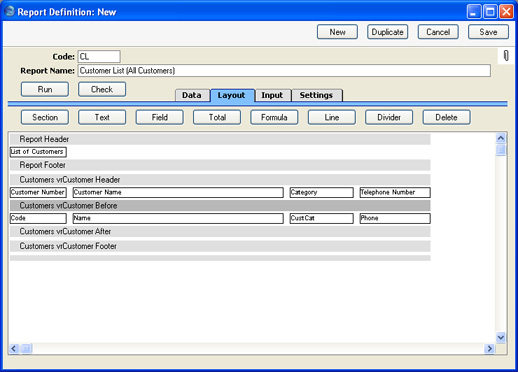518x372 pixels.
Task: Select Customers vrCustomer Before section
Action: tap(220, 206)
